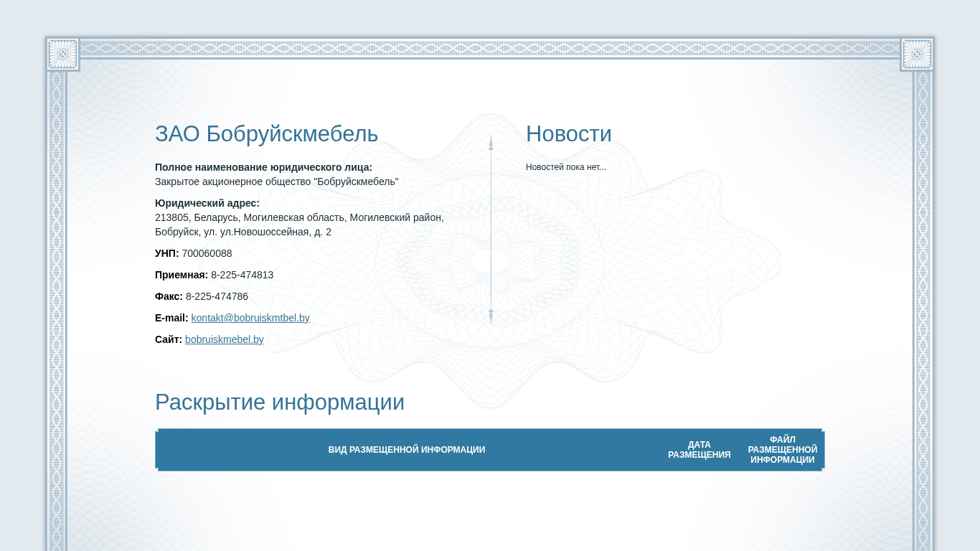The width and height of the screenshot is (980, 551).
Task: Click the Полное наименование юридического лица label
Action: coord(263,167)
